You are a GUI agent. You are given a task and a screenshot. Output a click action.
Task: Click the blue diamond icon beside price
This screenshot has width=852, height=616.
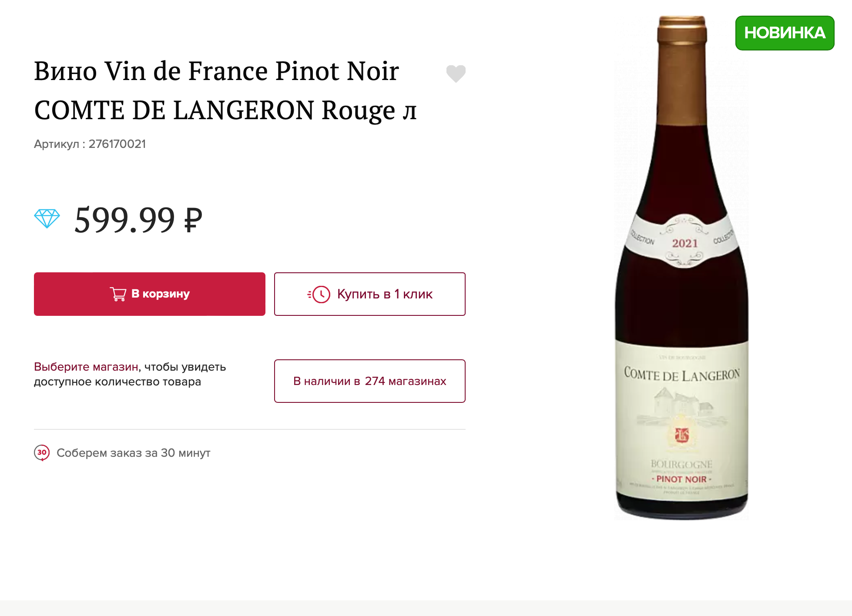click(47, 218)
